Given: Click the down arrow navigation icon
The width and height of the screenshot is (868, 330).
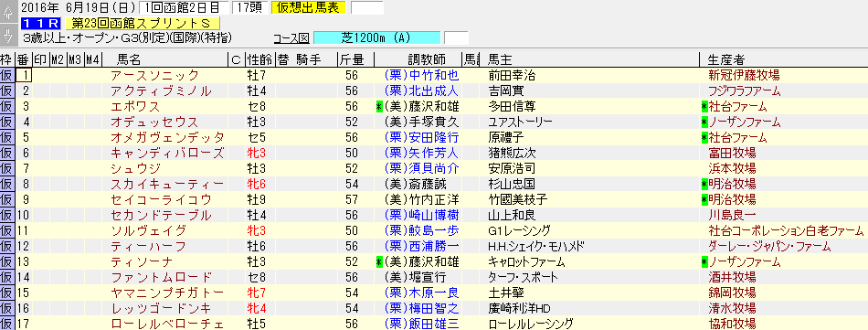Looking at the screenshot, I should [7, 37].
